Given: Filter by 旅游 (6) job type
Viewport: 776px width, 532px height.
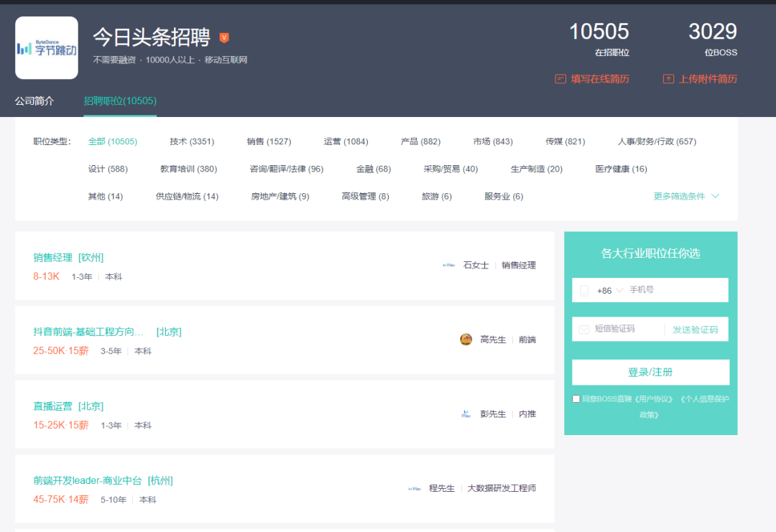Looking at the screenshot, I should click(x=437, y=197).
